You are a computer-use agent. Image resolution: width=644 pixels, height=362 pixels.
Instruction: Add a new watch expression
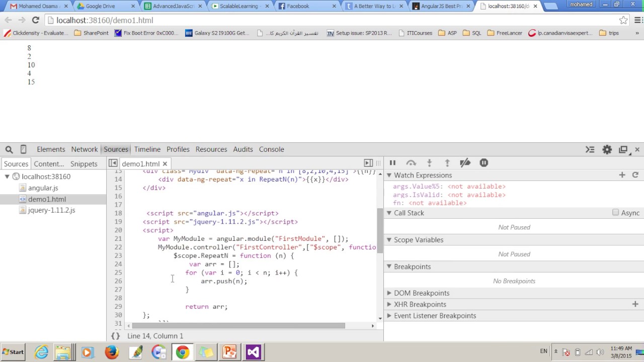pos(622,175)
